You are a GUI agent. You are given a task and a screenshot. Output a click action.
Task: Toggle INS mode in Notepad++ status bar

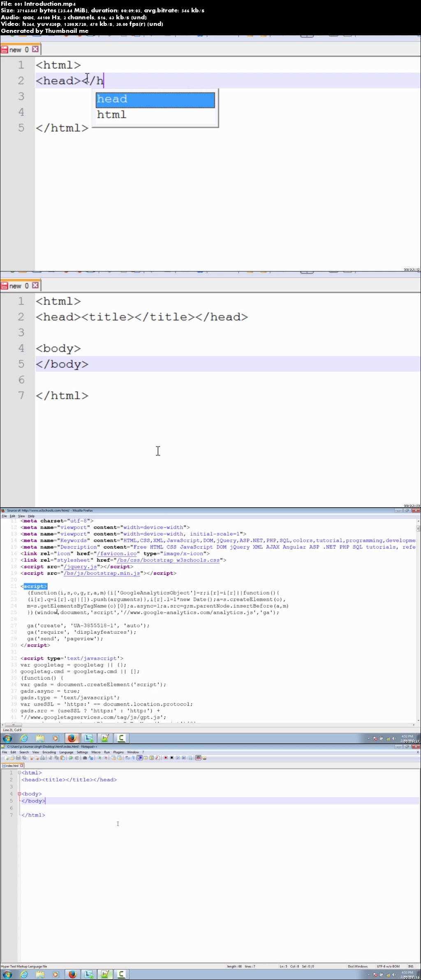[410, 966]
